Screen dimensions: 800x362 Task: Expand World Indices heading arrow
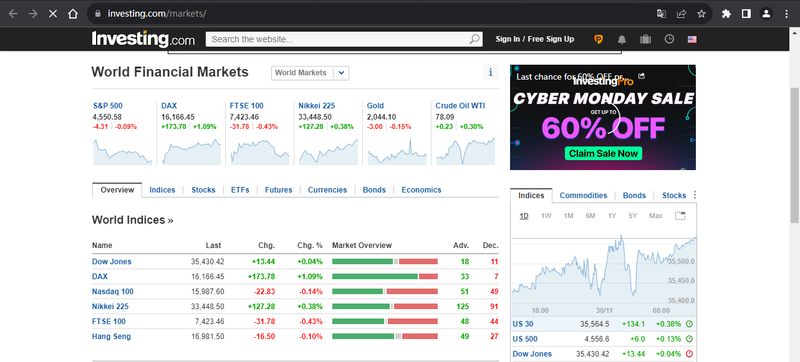click(x=170, y=221)
